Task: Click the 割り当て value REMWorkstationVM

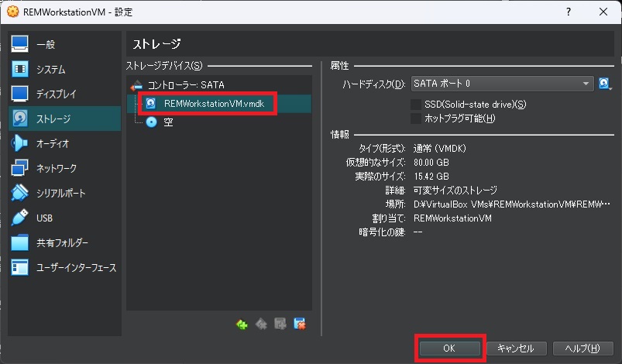Action: (452, 218)
